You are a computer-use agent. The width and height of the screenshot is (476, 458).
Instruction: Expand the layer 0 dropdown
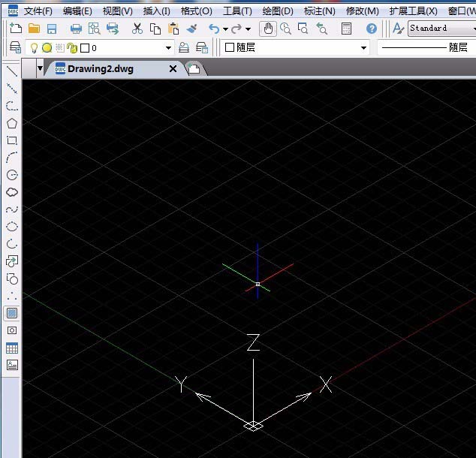pos(168,47)
